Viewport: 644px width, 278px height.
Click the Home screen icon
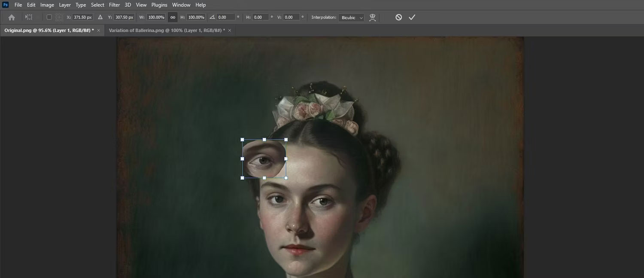point(11,17)
